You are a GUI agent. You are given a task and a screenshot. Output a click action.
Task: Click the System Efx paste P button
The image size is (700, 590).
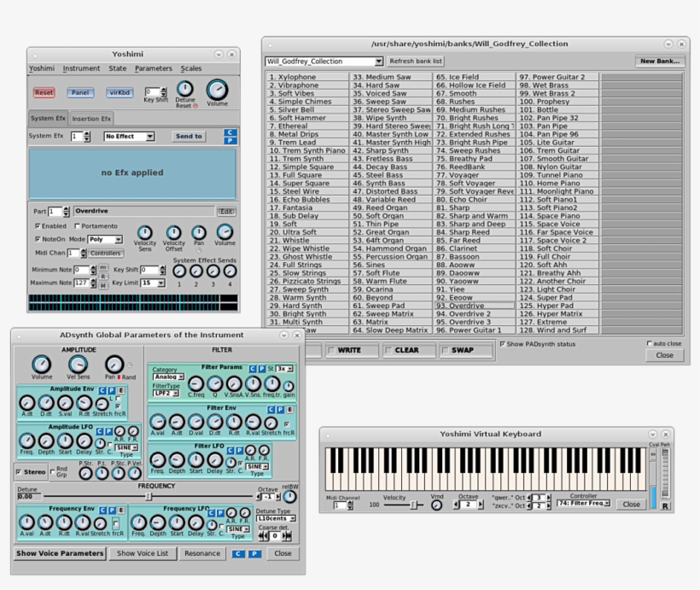click(230, 140)
